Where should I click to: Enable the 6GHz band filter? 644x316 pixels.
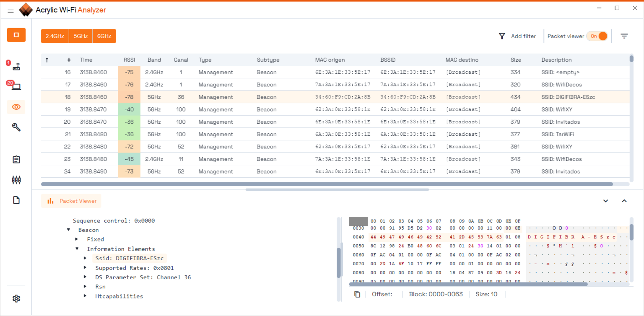pos(104,36)
